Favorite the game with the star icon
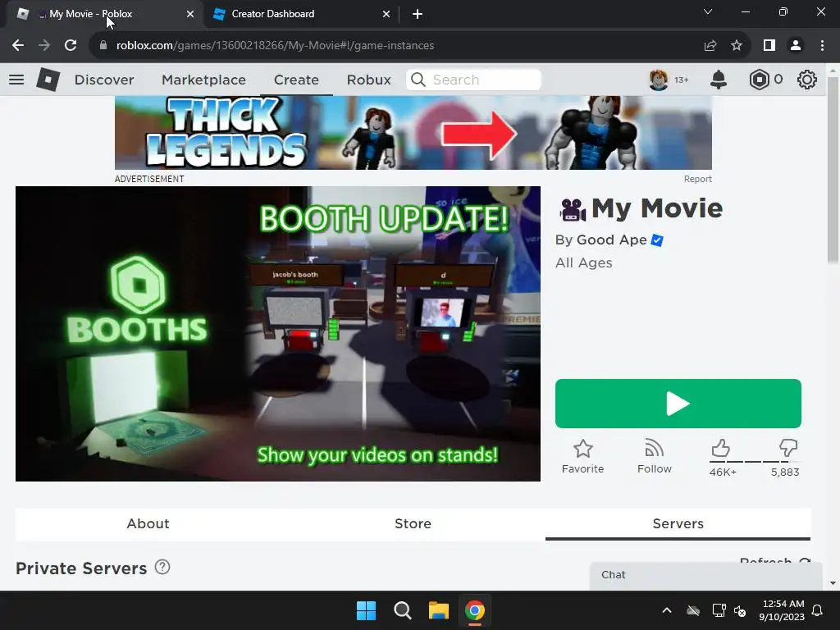Screen dimensions: 840x630 click(x=583, y=449)
